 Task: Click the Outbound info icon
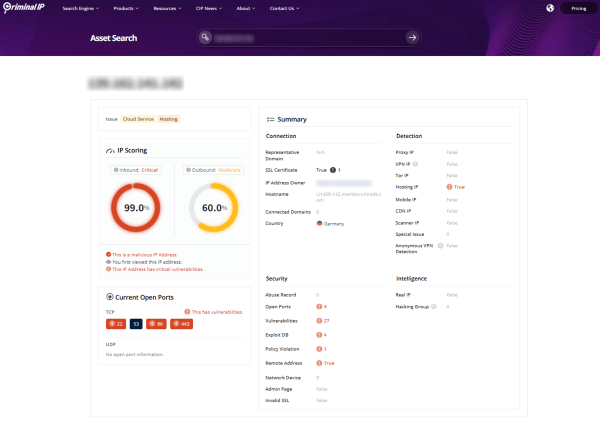(188, 170)
